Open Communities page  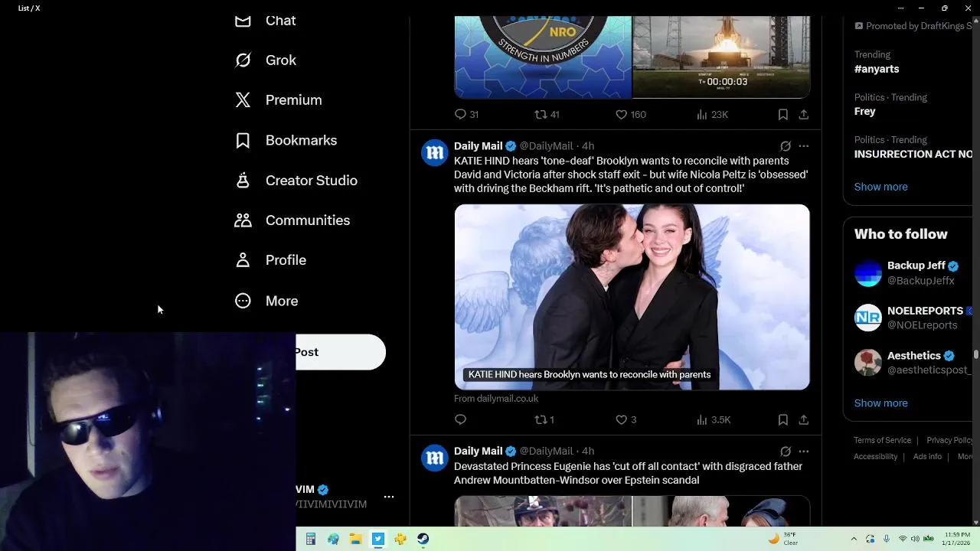pyautogui.click(x=292, y=220)
